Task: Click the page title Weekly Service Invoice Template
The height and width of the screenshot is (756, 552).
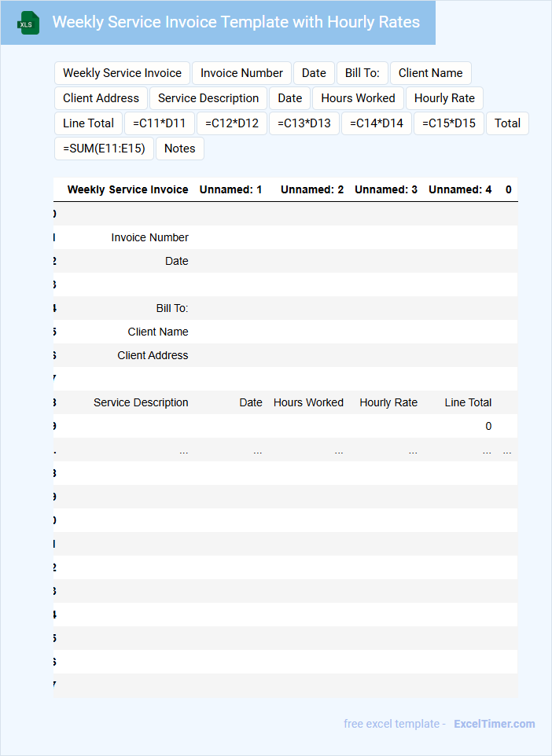Action: [236, 22]
